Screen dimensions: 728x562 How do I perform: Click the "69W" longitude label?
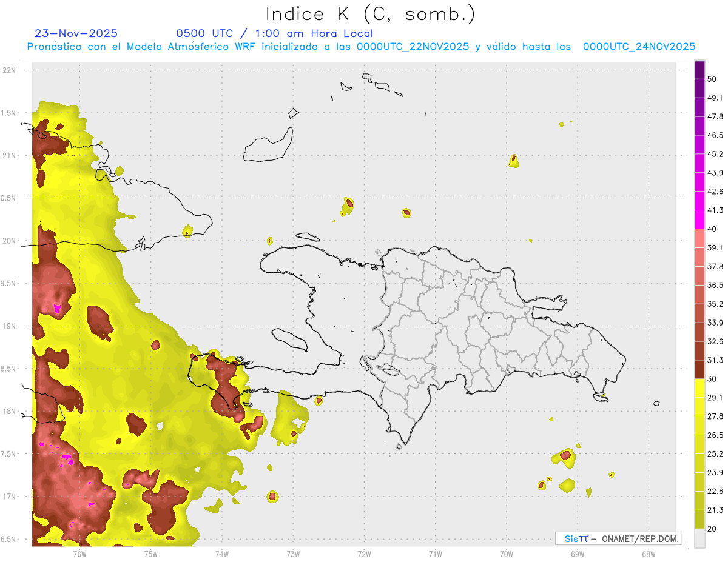(578, 554)
